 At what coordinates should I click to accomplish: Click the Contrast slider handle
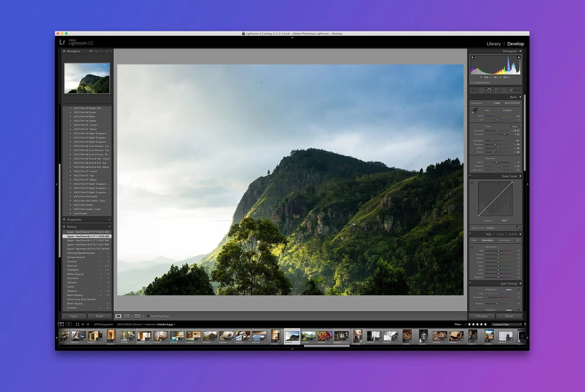pyautogui.click(x=504, y=134)
